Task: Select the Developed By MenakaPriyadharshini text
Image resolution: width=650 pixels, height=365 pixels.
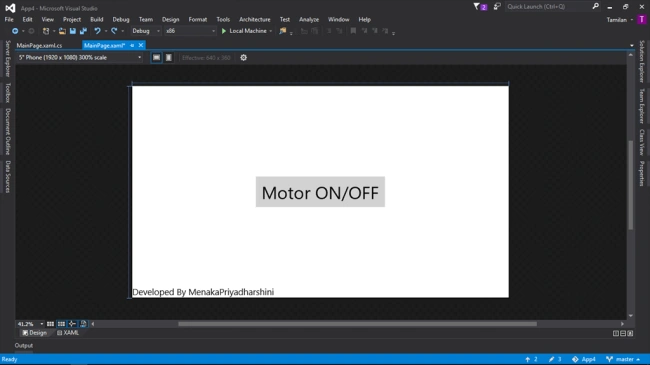Action: [203, 292]
